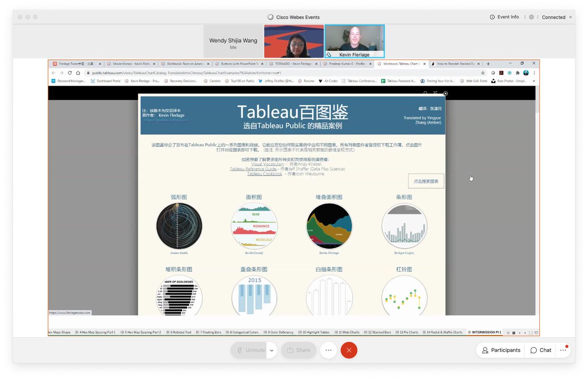Viewport: 588px width, 379px height.
Task: Select the INTERMISSION Pt 1 sheet tab
Action: [485, 332]
